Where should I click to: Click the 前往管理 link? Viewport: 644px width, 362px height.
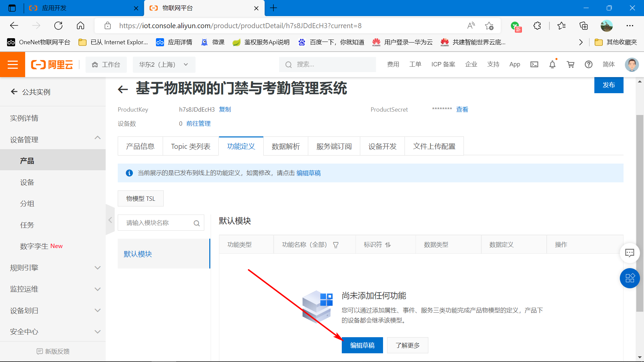tap(199, 124)
